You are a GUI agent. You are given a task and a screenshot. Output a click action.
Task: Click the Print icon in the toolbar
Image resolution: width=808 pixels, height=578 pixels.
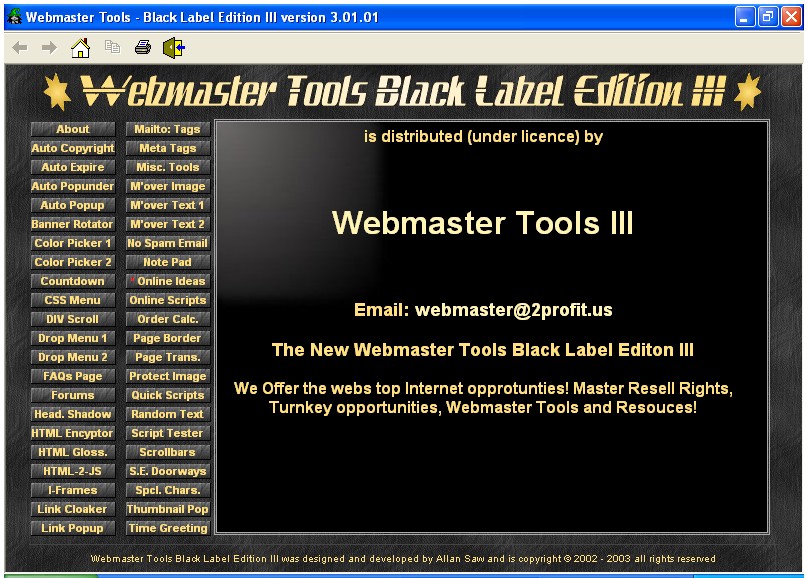coord(143,47)
